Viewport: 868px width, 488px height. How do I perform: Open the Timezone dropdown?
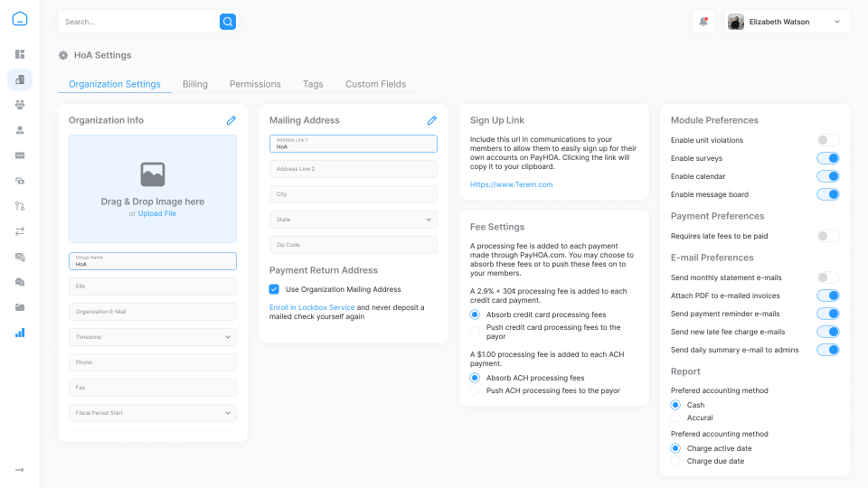[x=152, y=337]
